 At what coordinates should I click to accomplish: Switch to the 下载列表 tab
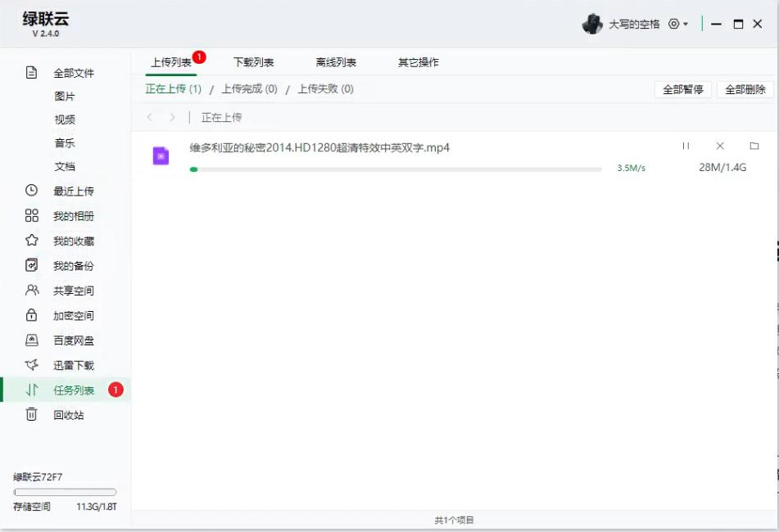point(256,61)
